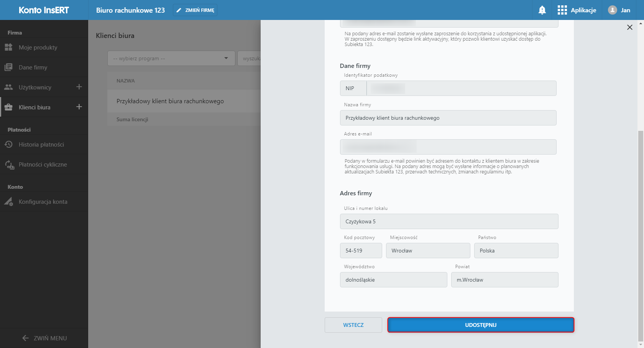Click the Kod pocztowy field

click(361, 251)
